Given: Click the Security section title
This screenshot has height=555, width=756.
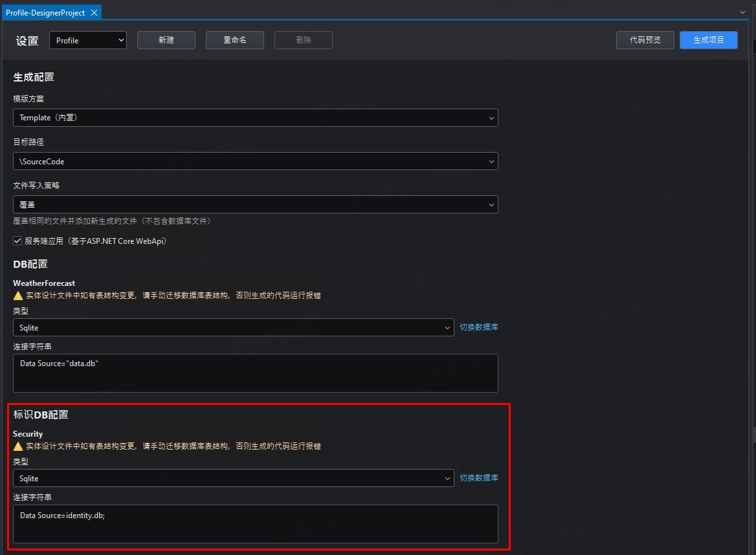Looking at the screenshot, I should pyautogui.click(x=27, y=433).
